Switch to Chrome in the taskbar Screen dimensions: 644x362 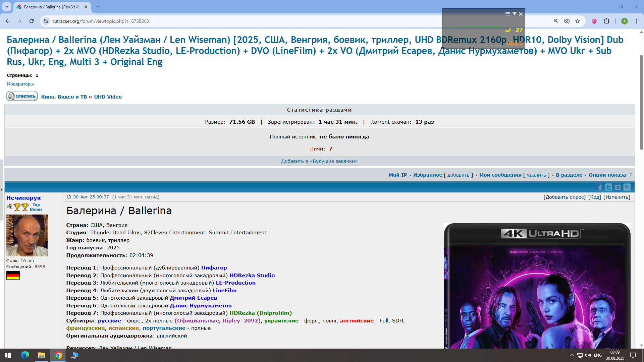(58, 355)
